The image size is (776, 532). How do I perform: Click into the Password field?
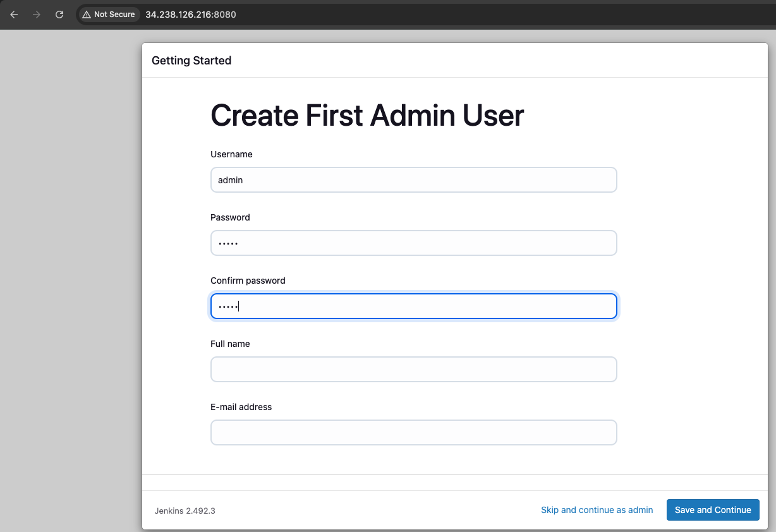coord(414,243)
